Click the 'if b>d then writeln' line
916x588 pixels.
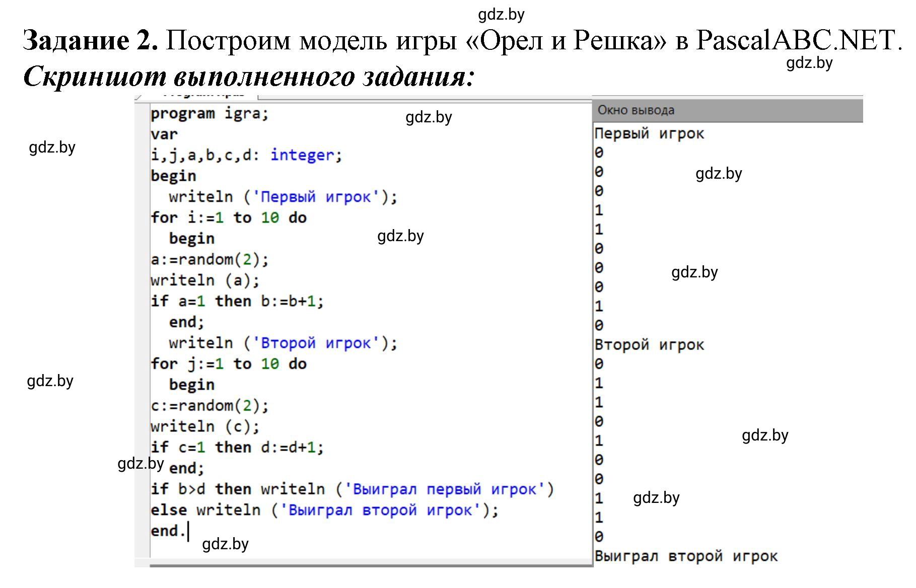click(x=352, y=489)
